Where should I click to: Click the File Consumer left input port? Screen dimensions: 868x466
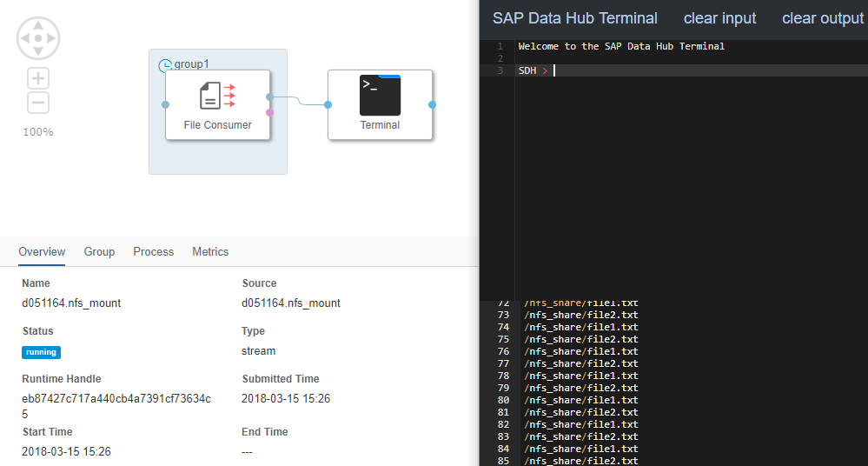click(165, 104)
